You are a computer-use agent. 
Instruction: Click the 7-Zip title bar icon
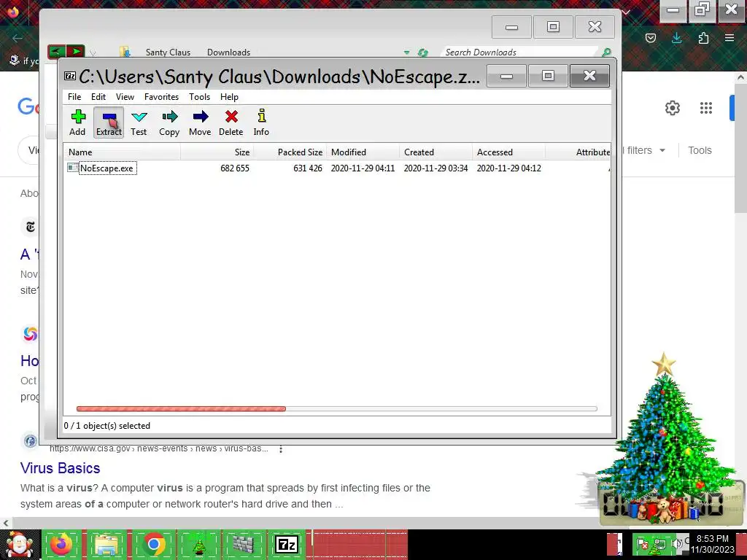point(70,76)
